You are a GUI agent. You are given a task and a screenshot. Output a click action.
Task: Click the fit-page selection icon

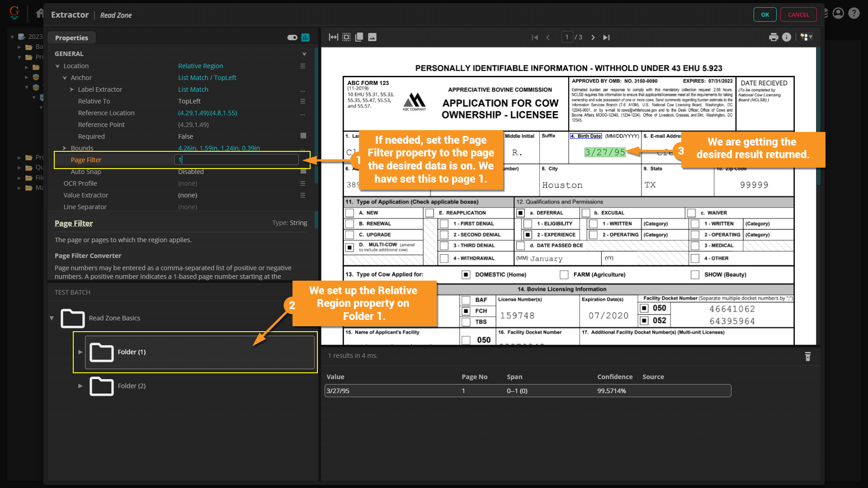tap(346, 38)
